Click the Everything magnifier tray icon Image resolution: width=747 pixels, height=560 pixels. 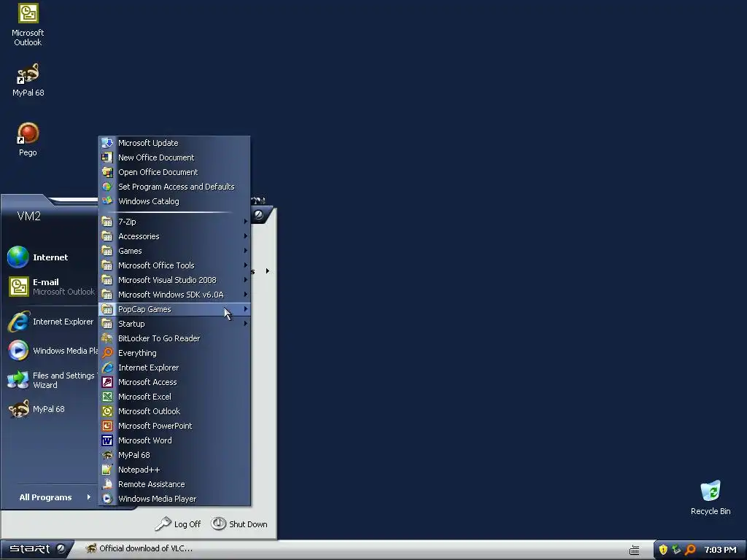point(690,550)
